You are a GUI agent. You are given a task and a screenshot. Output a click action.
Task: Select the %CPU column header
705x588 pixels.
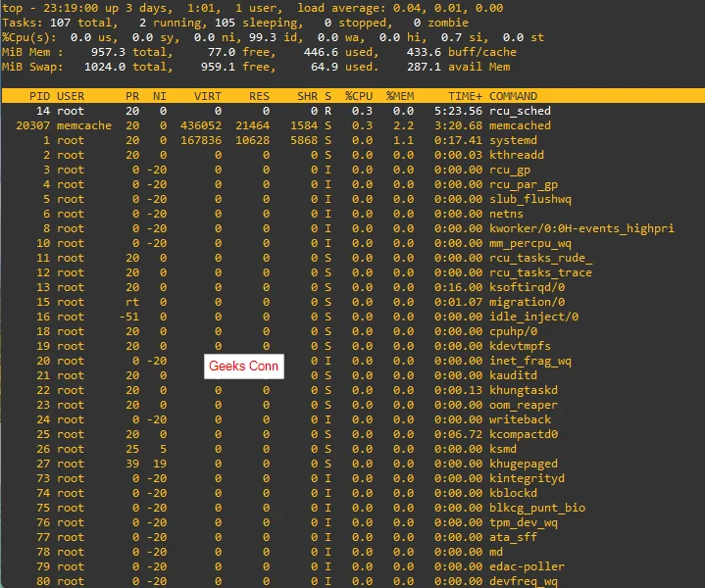click(x=357, y=96)
